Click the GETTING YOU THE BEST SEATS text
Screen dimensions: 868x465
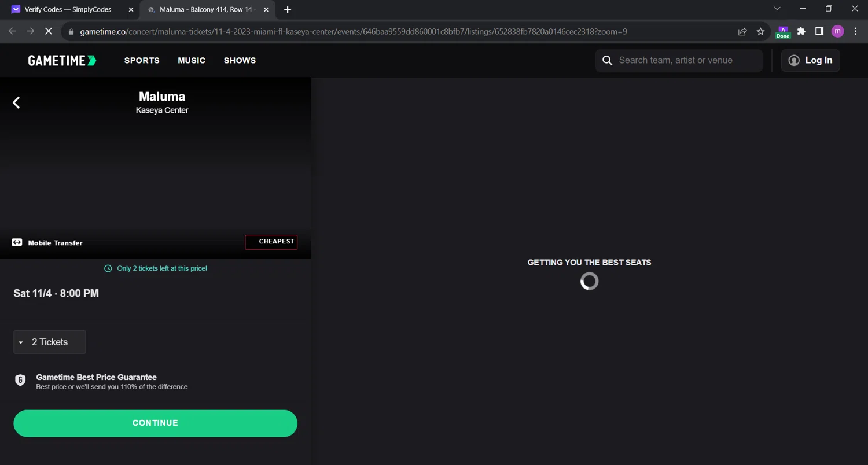[x=589, y=263]
